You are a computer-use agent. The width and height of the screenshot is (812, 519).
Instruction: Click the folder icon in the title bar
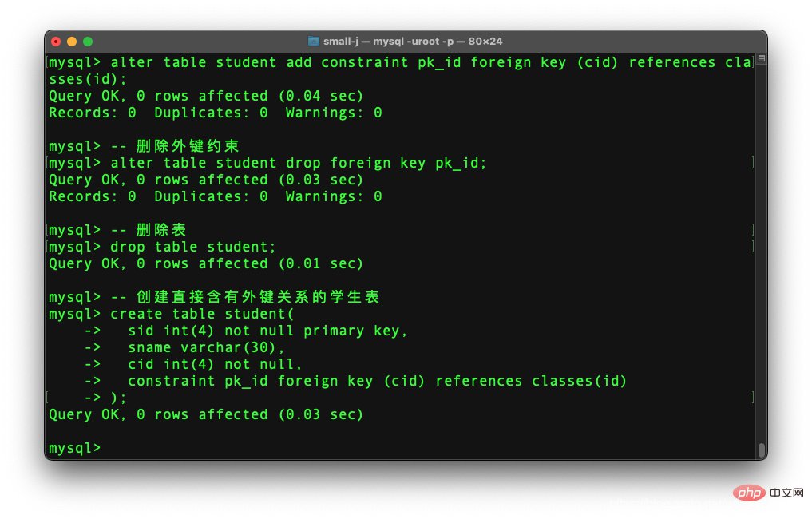click(x=313, y=41)
